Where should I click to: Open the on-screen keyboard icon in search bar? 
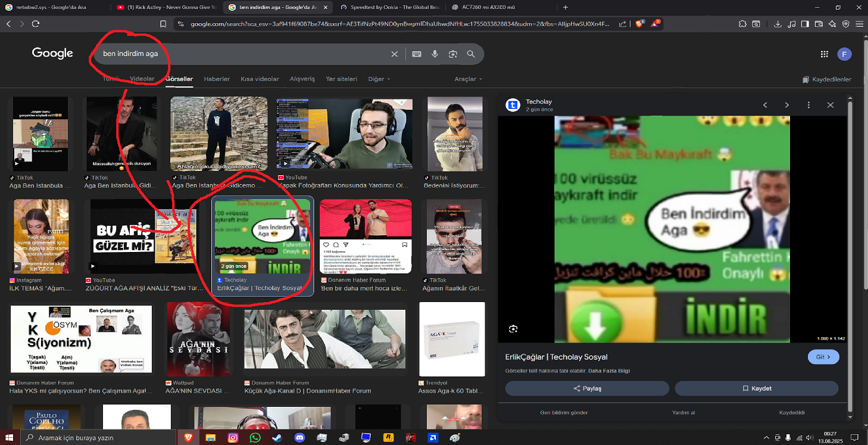416,54
